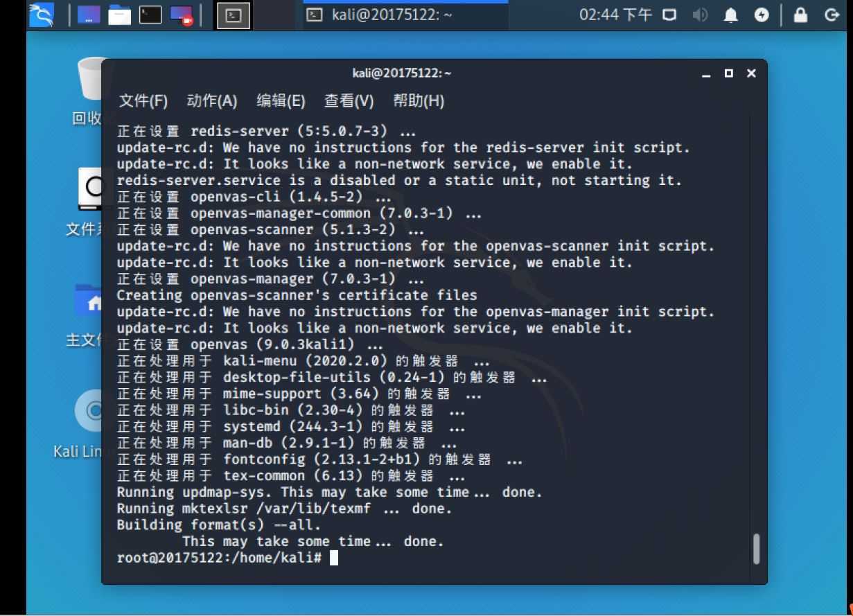This screenshot has width=853, height=616.
Task: Lock the screen with padlock icon
Action: 801,15
